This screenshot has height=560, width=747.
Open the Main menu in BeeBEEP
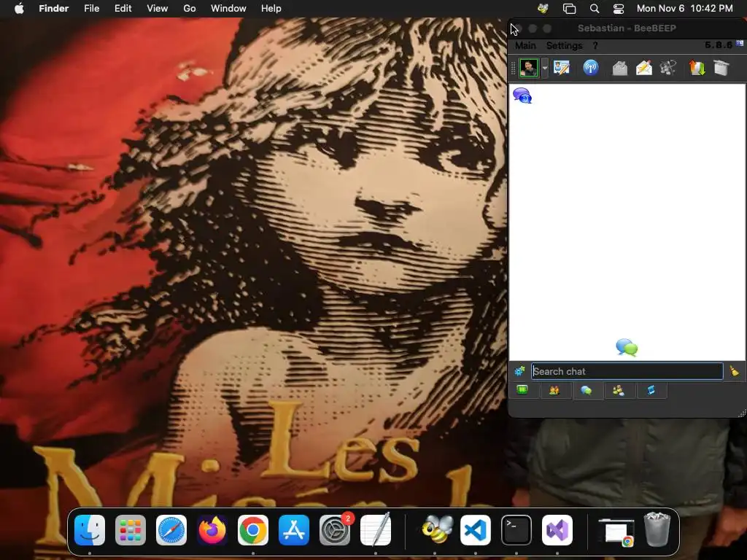pos(525,45)
